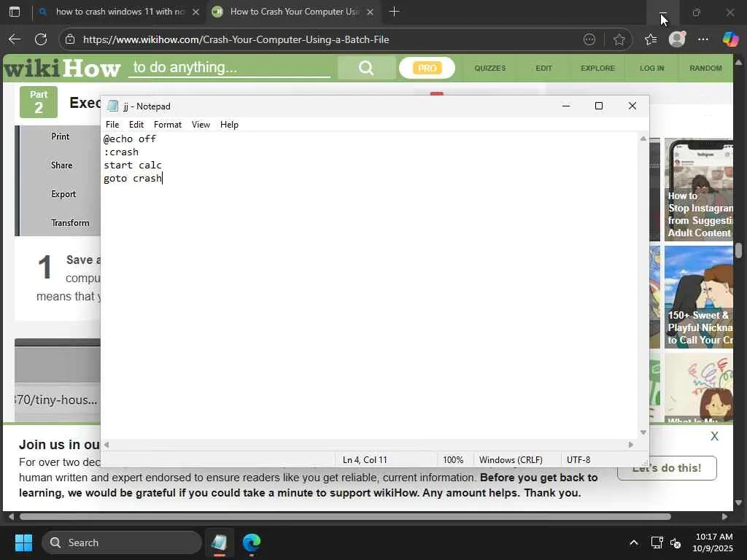Minimize the Edge browser window
This screenshot has width=747, height=560.
662,12
